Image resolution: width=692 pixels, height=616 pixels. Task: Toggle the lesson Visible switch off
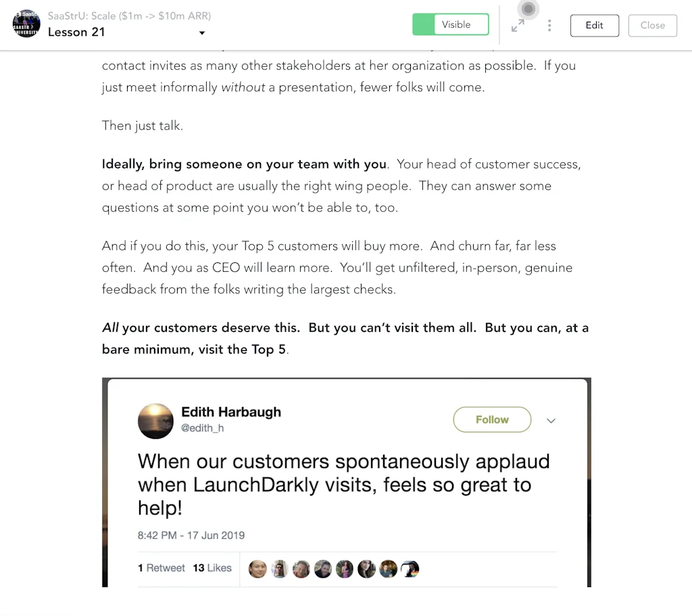[451, 24]
